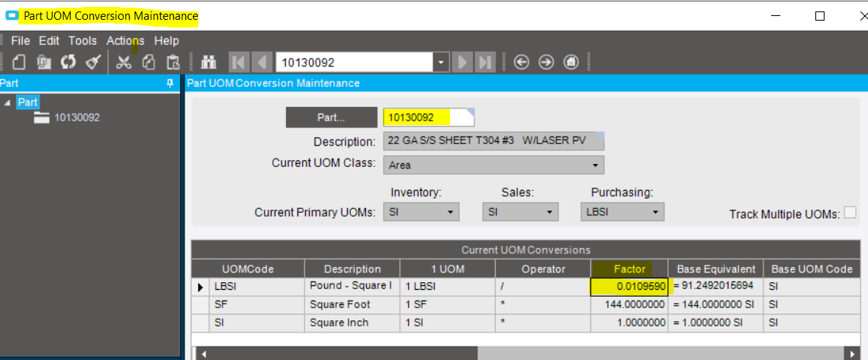Click the Clear broom toolbar icon
The height and width of the screenshot is (360, 868).
point(93,62)
